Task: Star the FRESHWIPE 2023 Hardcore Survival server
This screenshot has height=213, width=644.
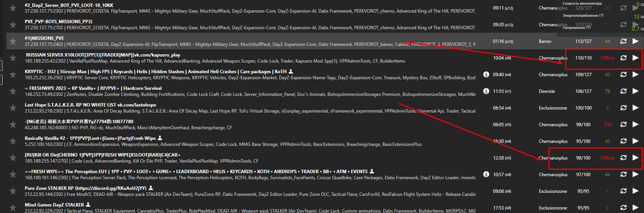Action: click(x=13, y=91)
